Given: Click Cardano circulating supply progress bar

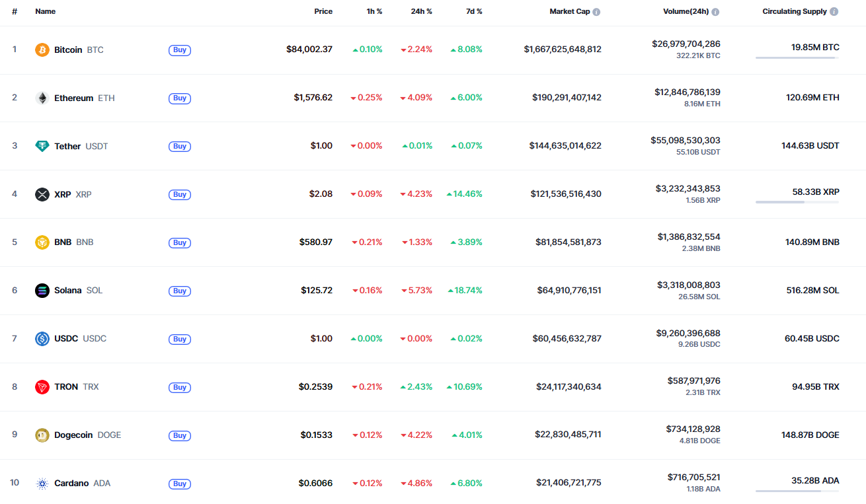Looking at the screenshot, I should point(797,491).
